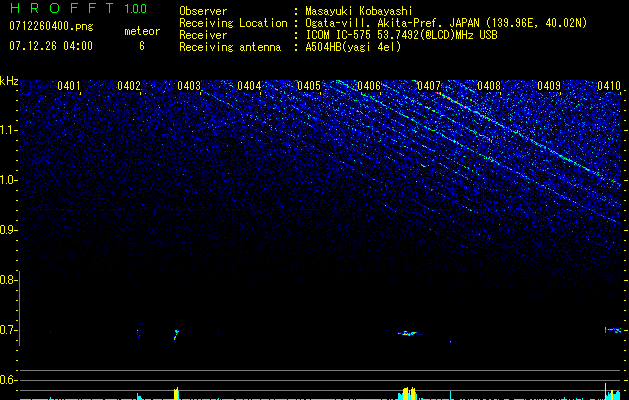The width and height of the screenshot is (629, 400).
Task: Click the faint echo near 0402 at 0.7 kHz
Action: [139, 332]
